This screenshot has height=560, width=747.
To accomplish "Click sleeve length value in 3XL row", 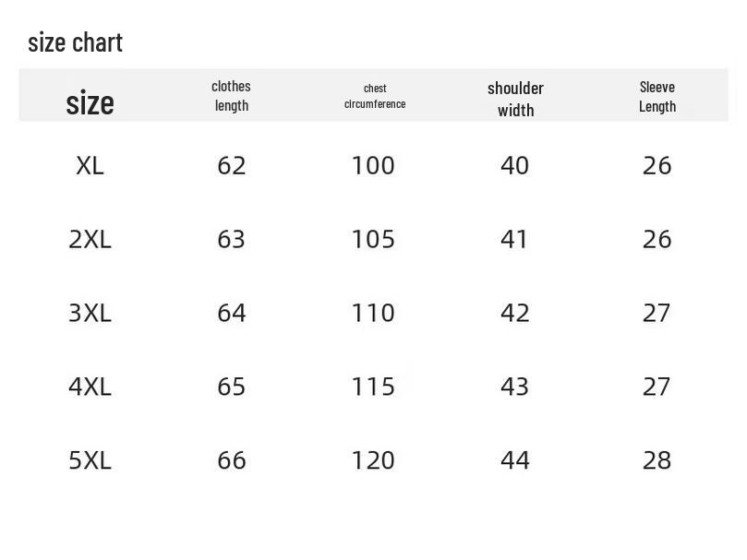I will 657,314.
